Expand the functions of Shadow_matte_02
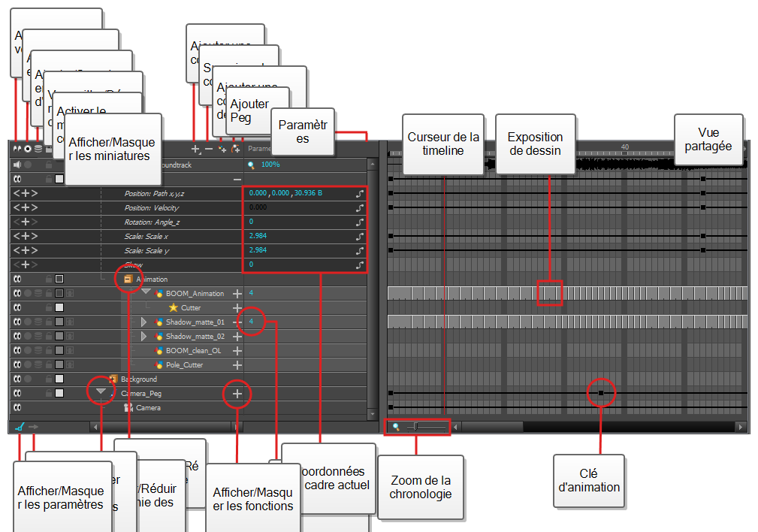Viewport: 758px width, 532px height. coord(237,337)
